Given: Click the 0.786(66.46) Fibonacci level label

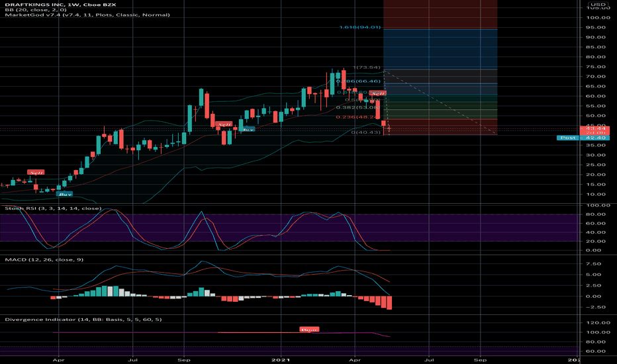Looking at the screenshot, I should [358, 81].
